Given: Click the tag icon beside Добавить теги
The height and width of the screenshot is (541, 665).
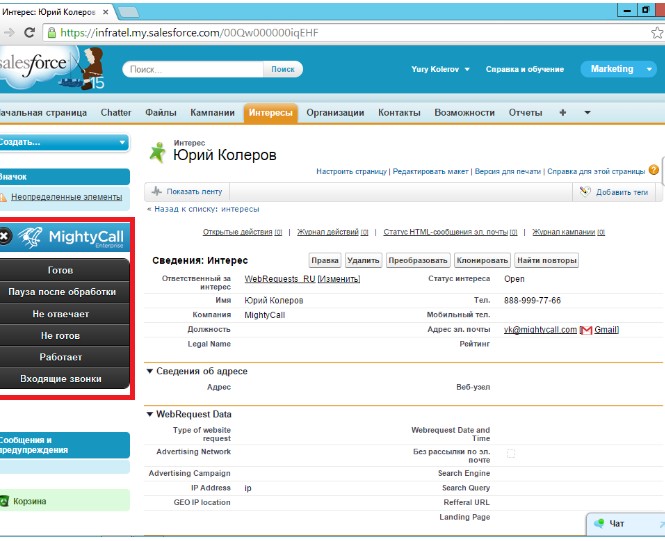Looking at the screenshot, I should pos(585,191).
